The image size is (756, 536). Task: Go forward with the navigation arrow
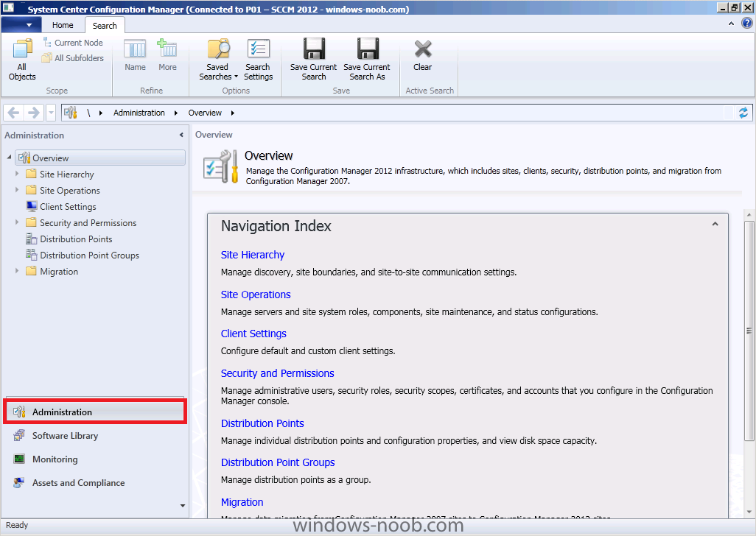(x=34, y=113)
